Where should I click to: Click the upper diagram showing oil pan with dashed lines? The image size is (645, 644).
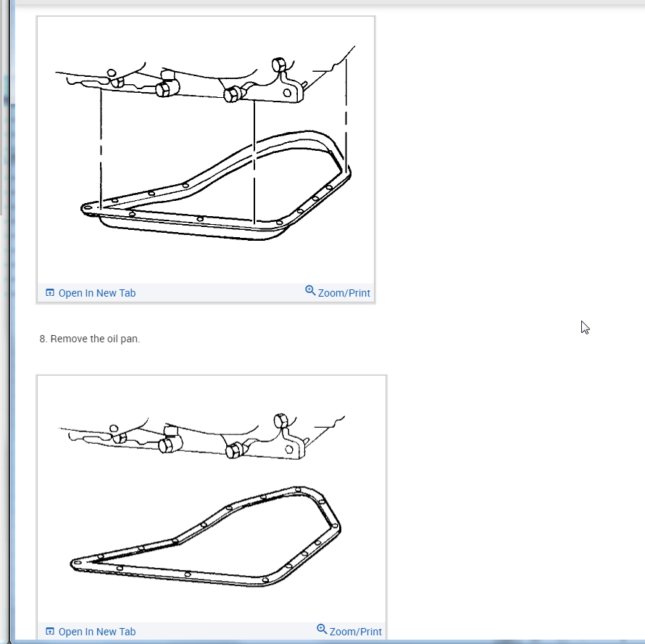click(x=206, y=150)
